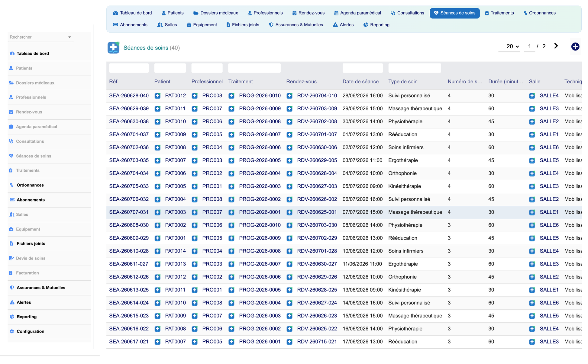Open Dossiers médicaux top tab
The height and width of the screenshot is (364, 588).
coord(216,13)
